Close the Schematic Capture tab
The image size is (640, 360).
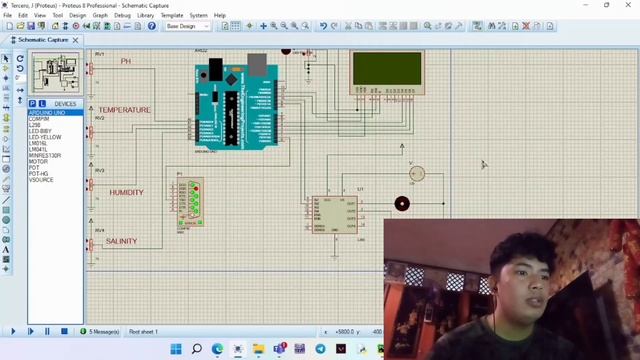pyautogui.click(x=76, y=40)
